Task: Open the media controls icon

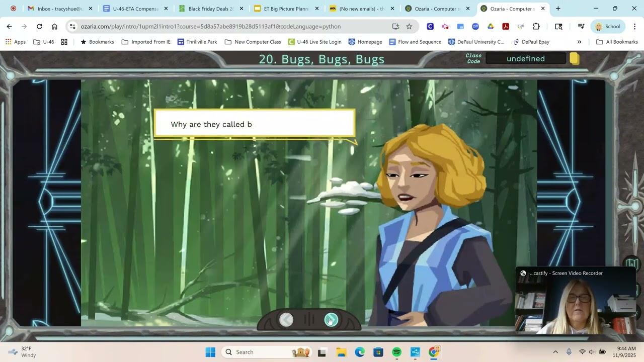Action: (581, 27)
